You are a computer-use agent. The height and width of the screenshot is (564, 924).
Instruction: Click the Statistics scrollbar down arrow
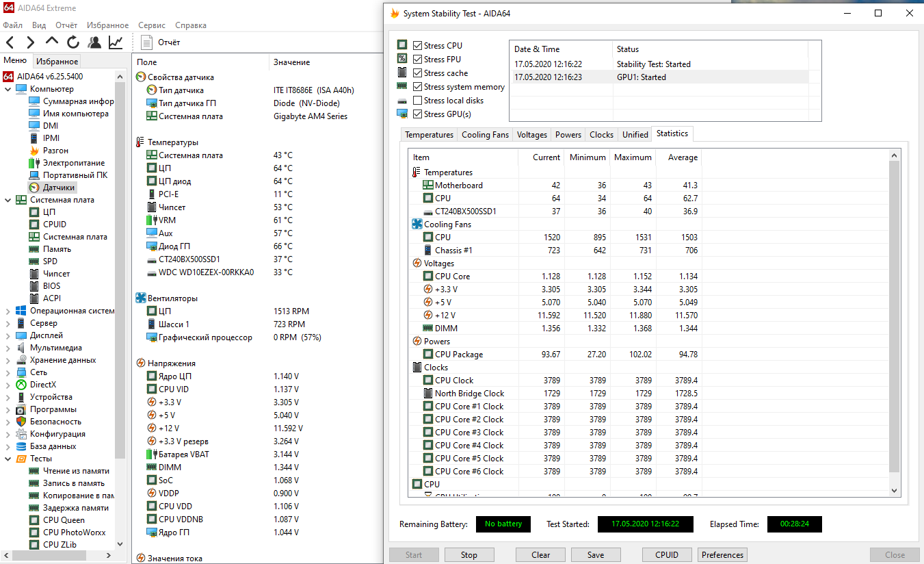pyautogui.click(x=895, y=490)
